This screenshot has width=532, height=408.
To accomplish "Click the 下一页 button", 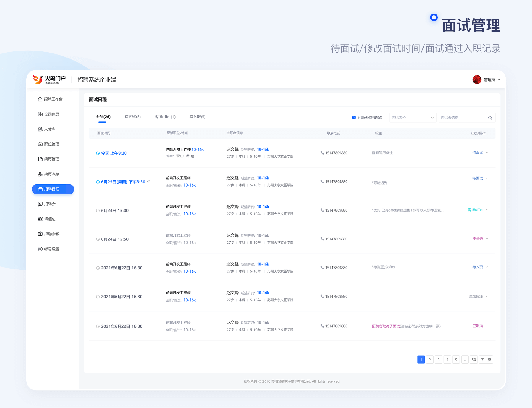I will click(486, 360).
